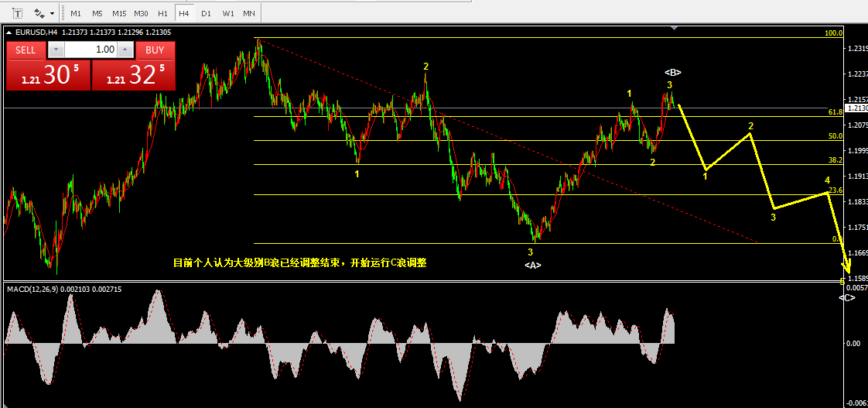
Task: Switch chart to M1 timeframe
Action: [76, 12]
